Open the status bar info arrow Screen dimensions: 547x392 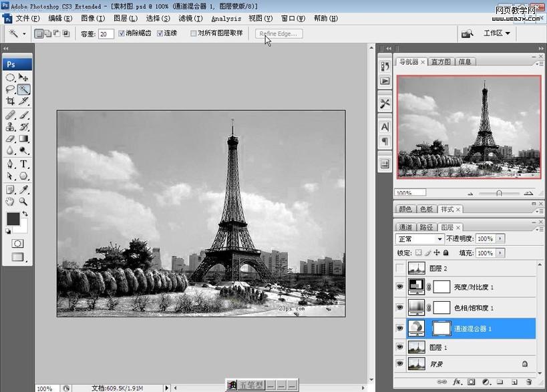[166, 388]
